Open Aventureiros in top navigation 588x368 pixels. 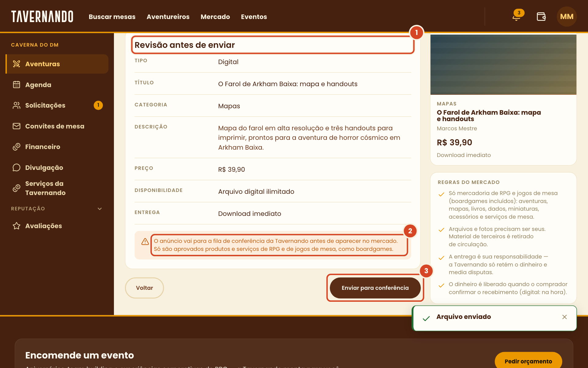click(x=168, y=17)
